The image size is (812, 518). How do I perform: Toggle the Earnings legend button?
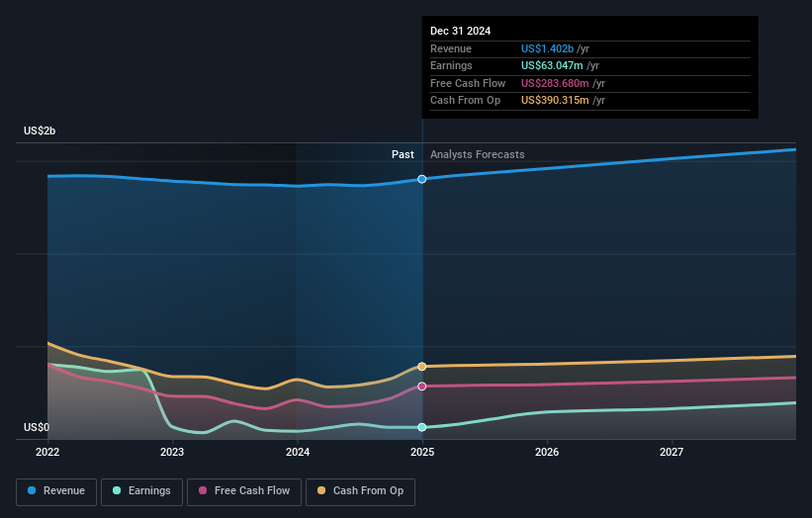(x=141, y=491)
